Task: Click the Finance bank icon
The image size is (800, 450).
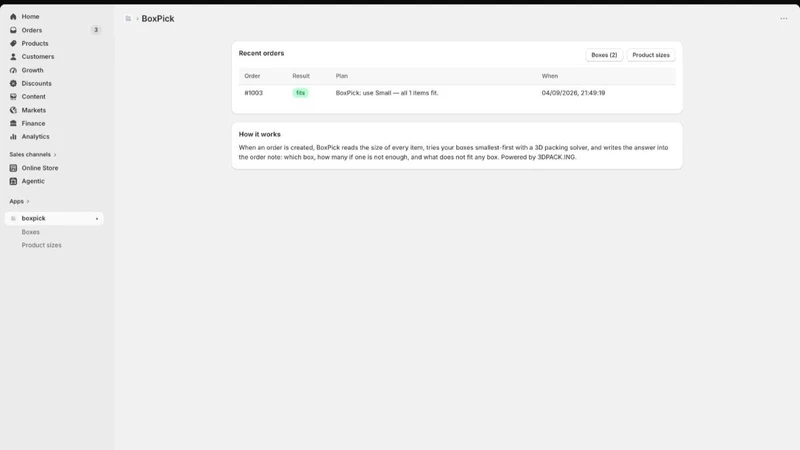Action: (13, 123)
